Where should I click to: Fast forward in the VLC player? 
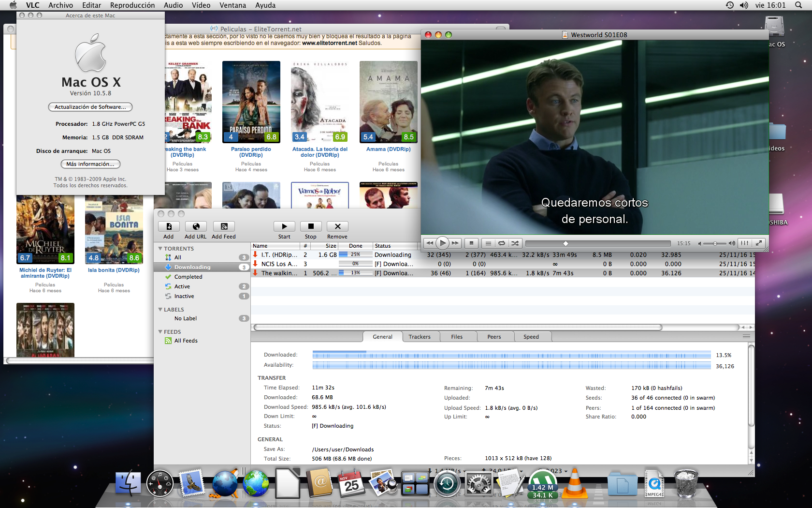tap(455, 243)
